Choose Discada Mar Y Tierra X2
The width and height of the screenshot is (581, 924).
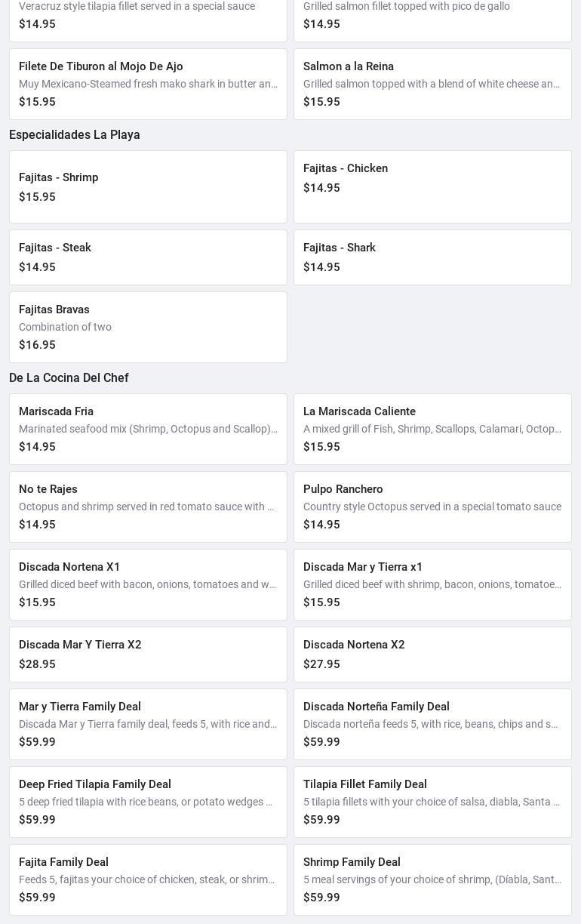click(x=148, y=654)
